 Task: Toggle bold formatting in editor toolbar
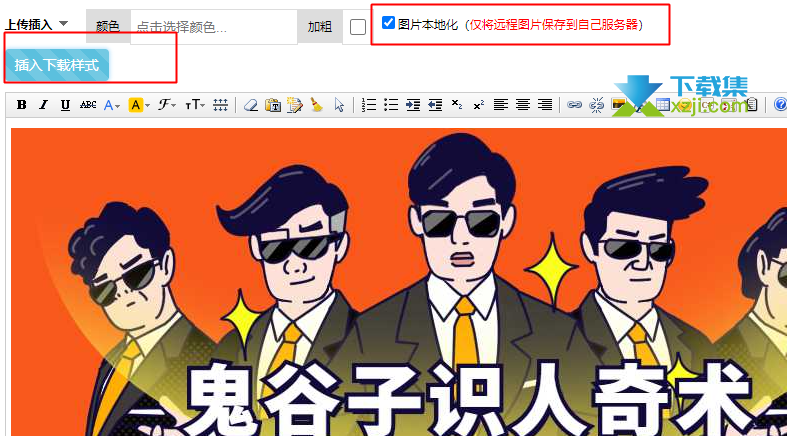[22, 105]
